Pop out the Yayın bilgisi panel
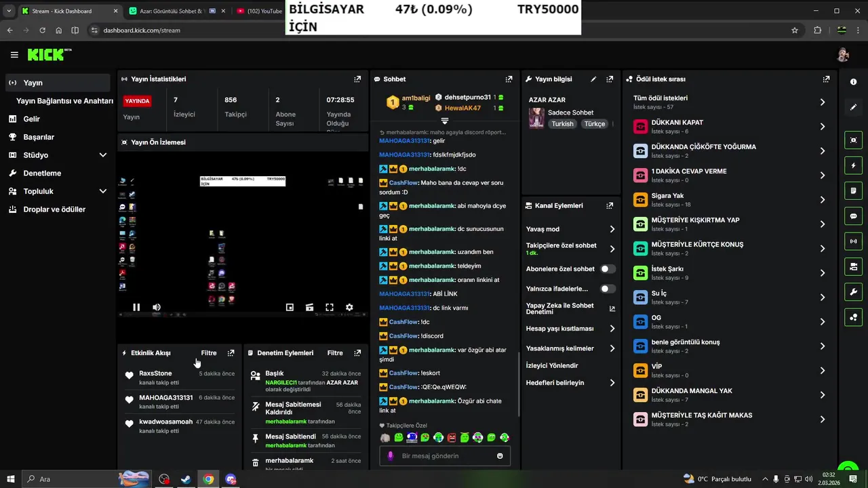868x488 pixels. tap(610, 79)
